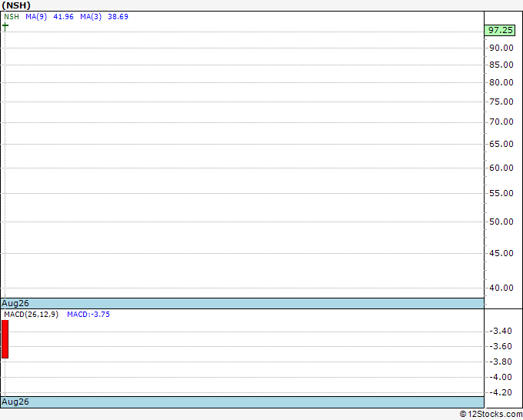The image size is (523, 420).
Task: Click the 85.00 price axis label
Action: 501,65
